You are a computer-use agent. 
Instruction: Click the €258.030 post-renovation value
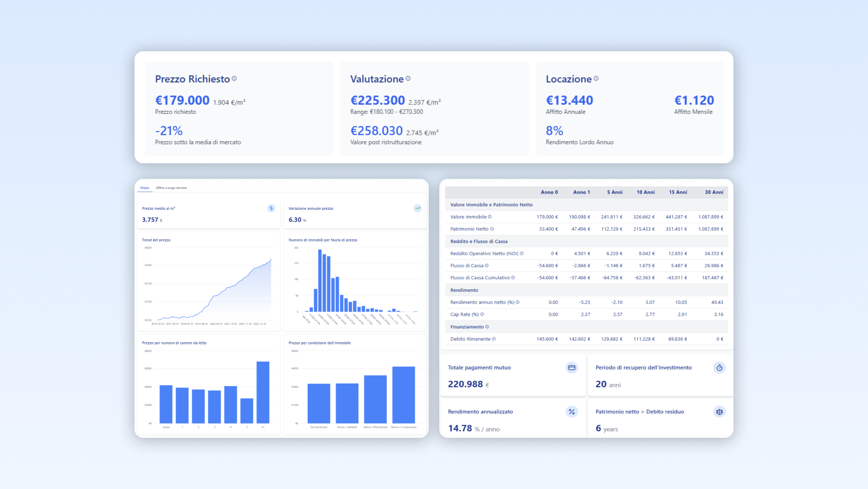click(x=377, y=131)
